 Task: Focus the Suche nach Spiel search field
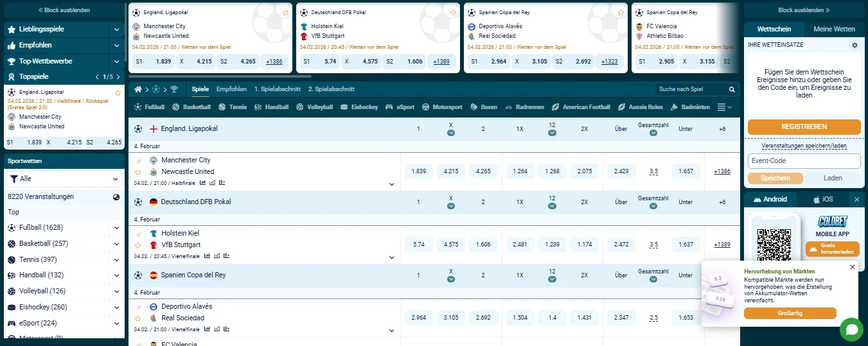(691, 89)
